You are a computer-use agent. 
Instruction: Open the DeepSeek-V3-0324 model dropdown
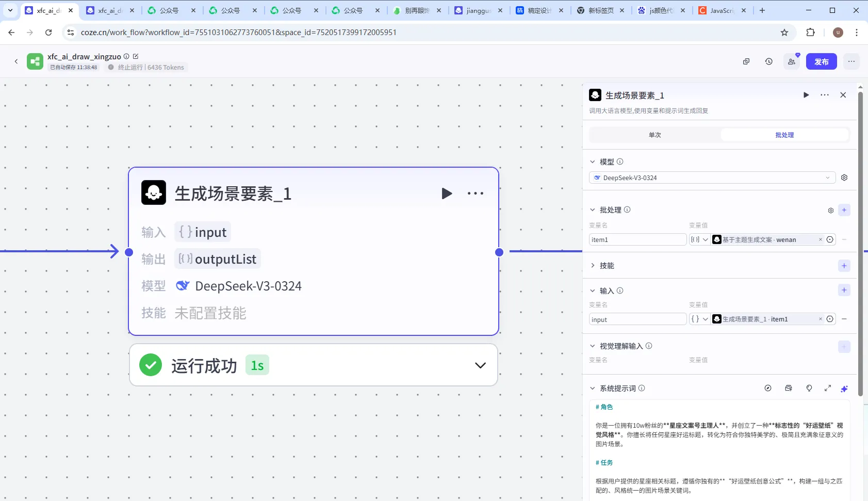coord(712,177)
